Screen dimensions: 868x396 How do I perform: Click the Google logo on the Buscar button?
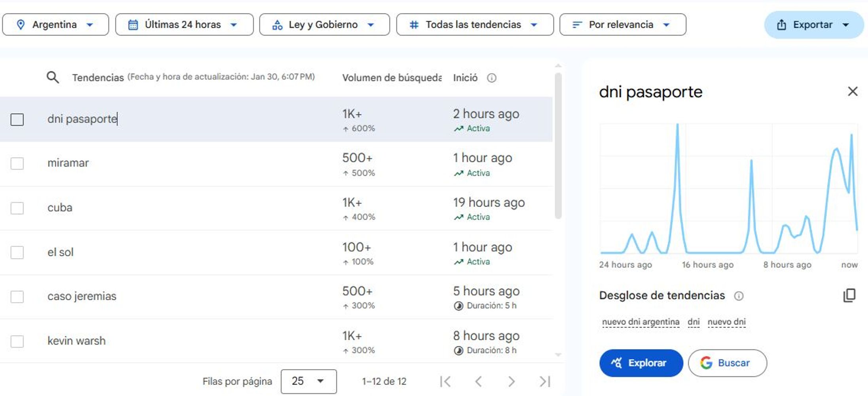[706, 363]
